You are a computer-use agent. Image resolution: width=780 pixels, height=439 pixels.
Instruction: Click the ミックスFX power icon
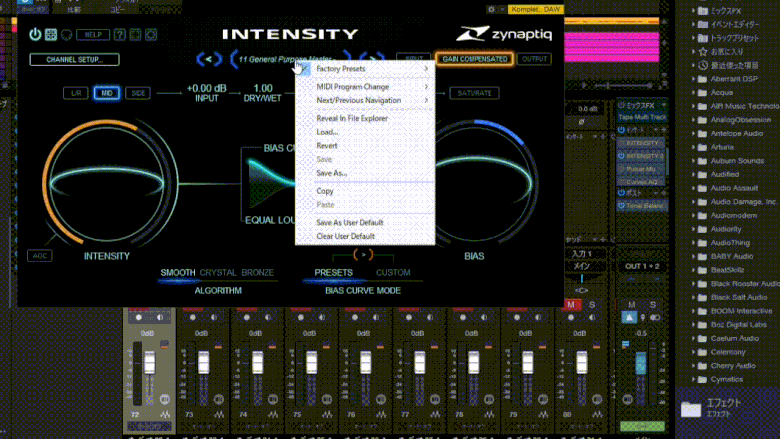coord(621,105)
